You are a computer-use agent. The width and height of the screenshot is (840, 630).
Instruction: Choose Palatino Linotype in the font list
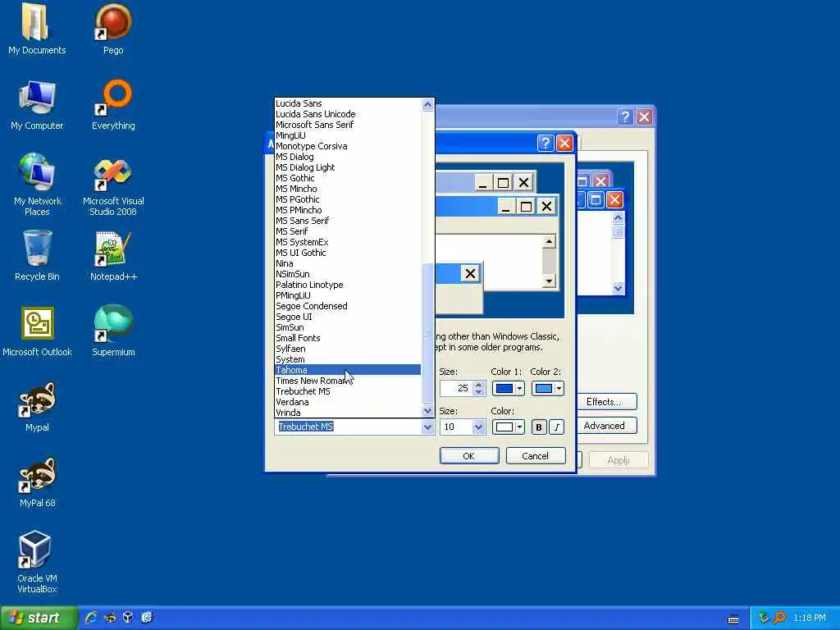pyautogui.click(x=348, y=285)
